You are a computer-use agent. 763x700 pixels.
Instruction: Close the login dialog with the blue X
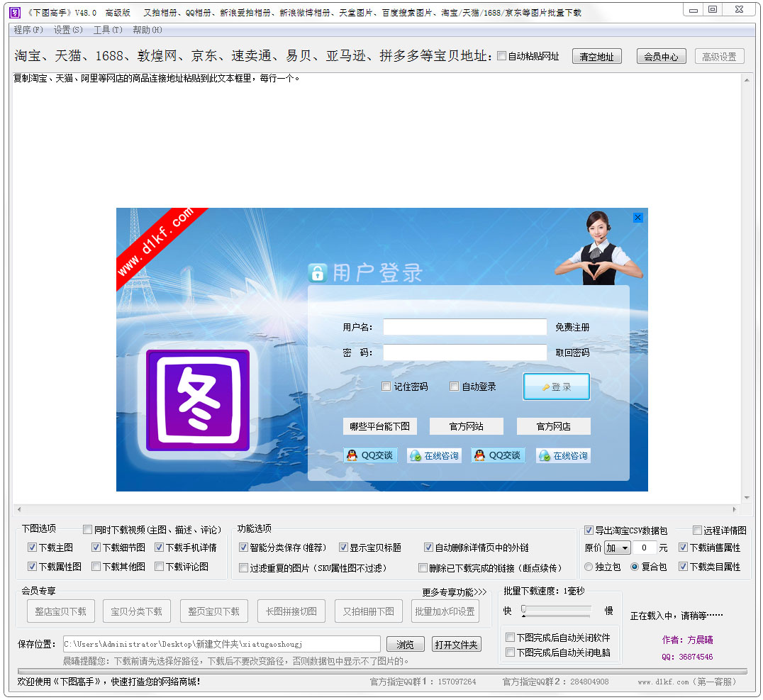click(638, 218)
